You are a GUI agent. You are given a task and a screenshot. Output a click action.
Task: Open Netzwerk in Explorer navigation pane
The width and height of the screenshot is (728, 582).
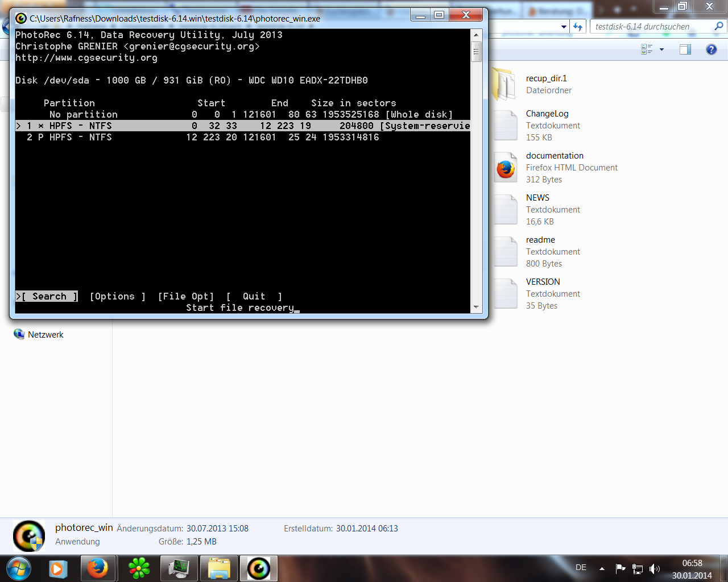click(x=45, y=335)
